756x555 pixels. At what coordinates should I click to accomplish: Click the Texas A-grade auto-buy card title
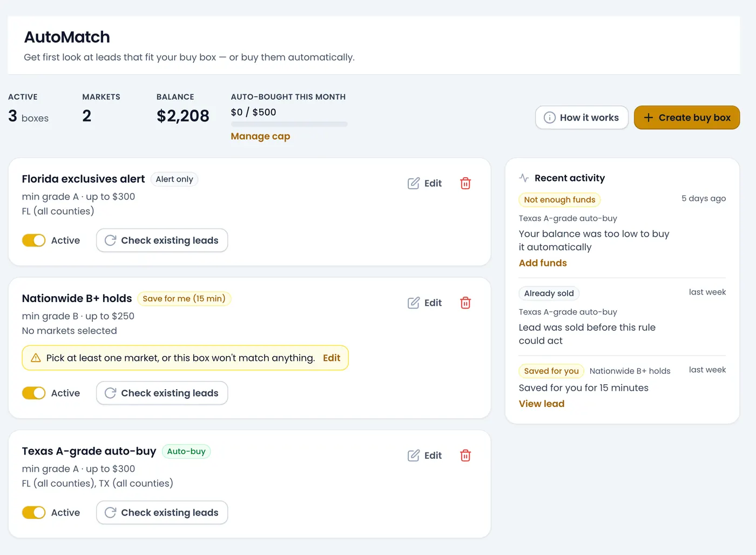coord(89,451)
